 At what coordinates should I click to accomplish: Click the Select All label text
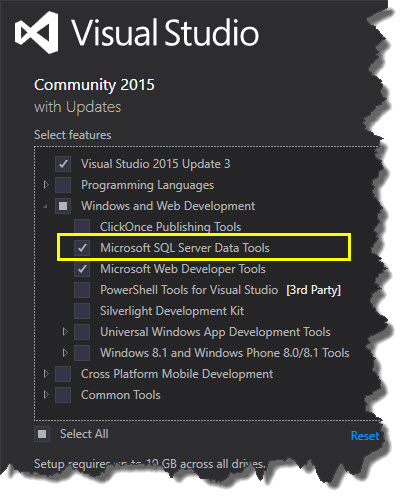[x=84, y=434]
